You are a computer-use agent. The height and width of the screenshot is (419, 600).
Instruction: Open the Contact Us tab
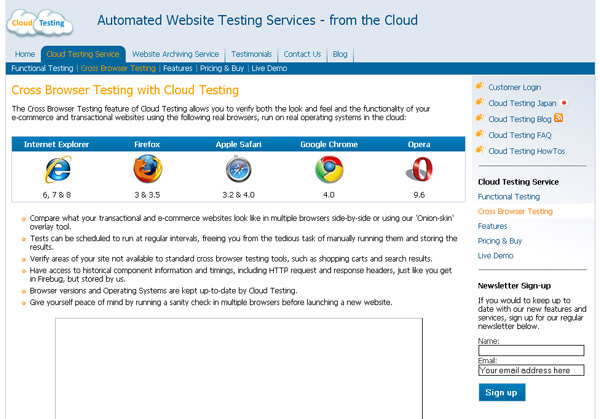302,54
